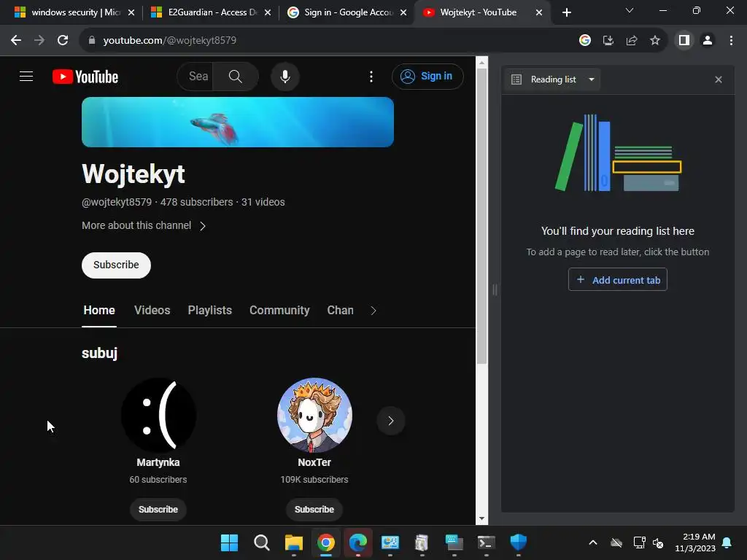Open the channel Playlists tab
Viewport: 747px width, 560px height.
[x=209, y=311]
